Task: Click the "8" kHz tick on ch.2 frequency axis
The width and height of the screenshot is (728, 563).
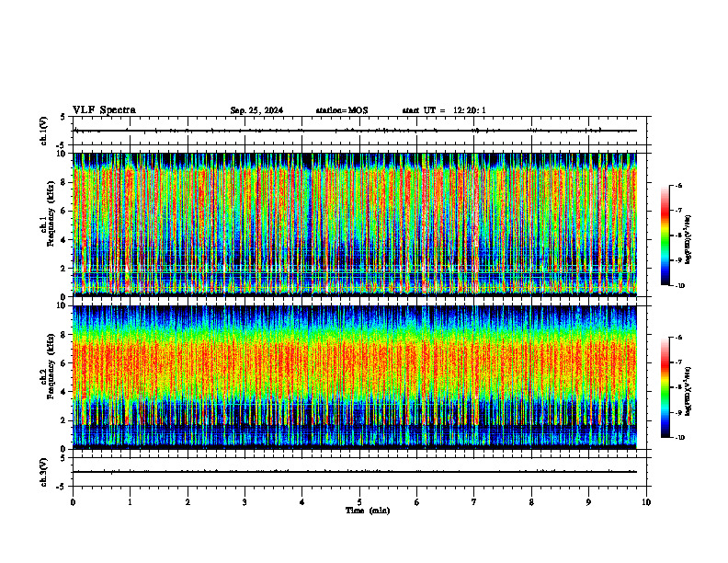Action: click(63, 335)
